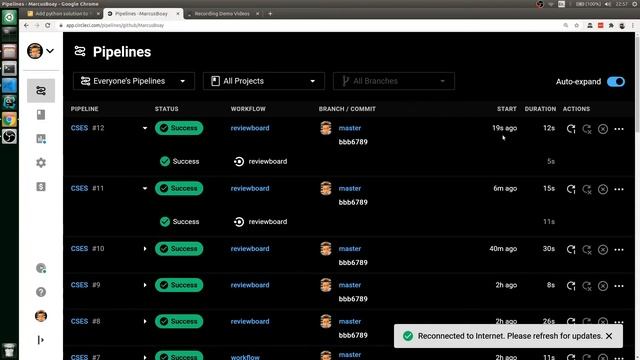Image resolution: width=640 pixels, height=360 pixels.
Task: Rerun from failed for CSES #10
Action: [x=587, y=249]
